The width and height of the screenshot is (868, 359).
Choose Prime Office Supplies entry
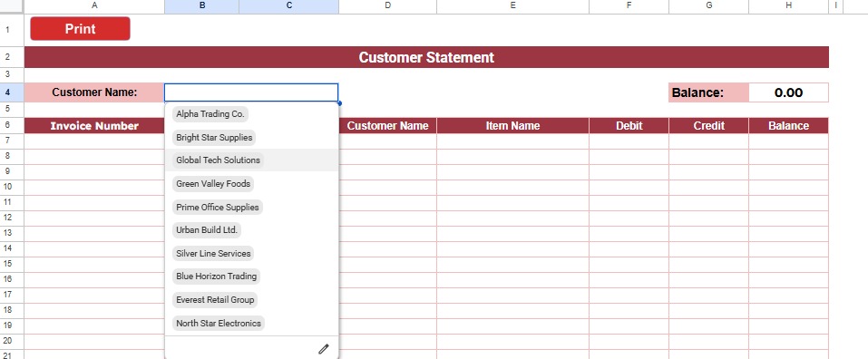218,208
